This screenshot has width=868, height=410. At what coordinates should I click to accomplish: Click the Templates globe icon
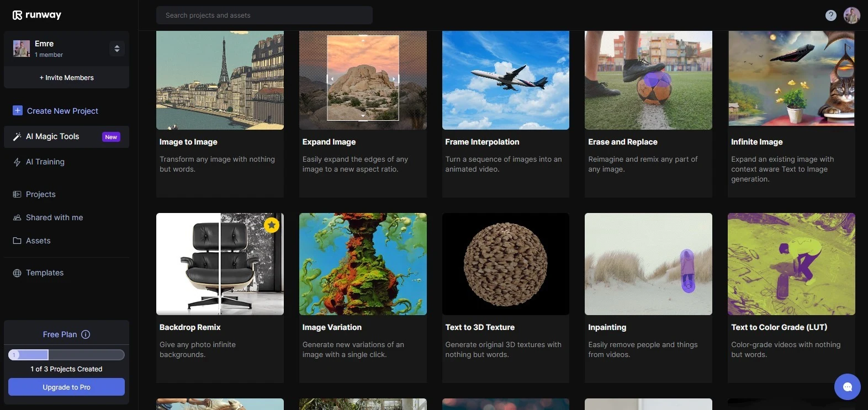click(x=17, y=273)
